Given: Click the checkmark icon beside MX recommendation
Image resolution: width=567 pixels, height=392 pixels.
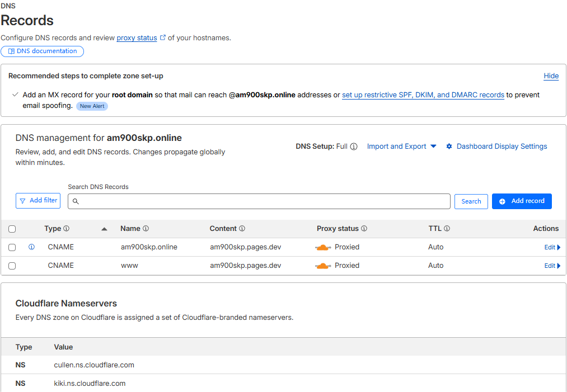Looking at the screenshot, I should click(x=15, y=95).
